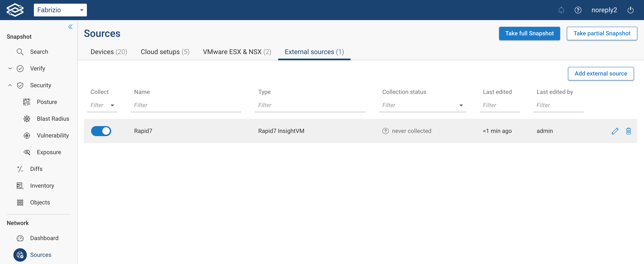
Task: Expand the Verify section
Action: [x=10, y=68]
